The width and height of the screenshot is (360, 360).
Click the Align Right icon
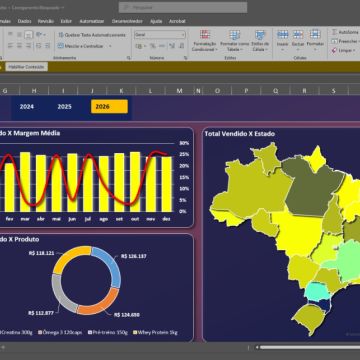point(29,45)
